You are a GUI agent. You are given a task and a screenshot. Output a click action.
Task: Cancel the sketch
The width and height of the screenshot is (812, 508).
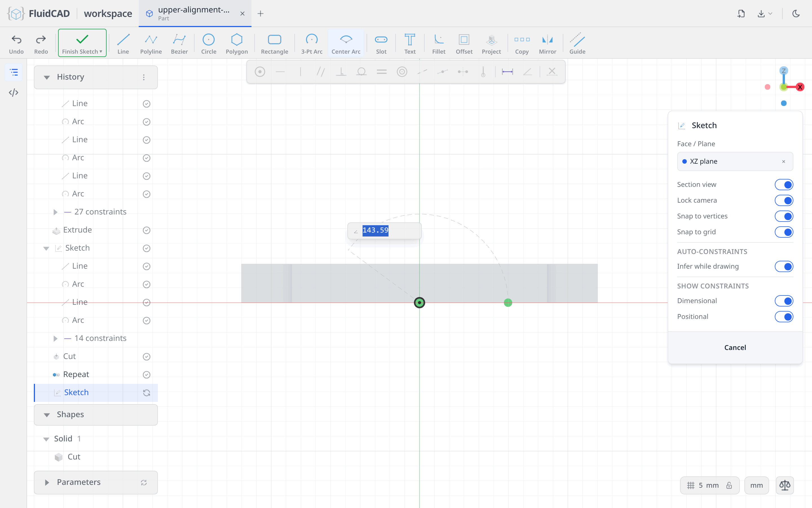click(735, 347)
